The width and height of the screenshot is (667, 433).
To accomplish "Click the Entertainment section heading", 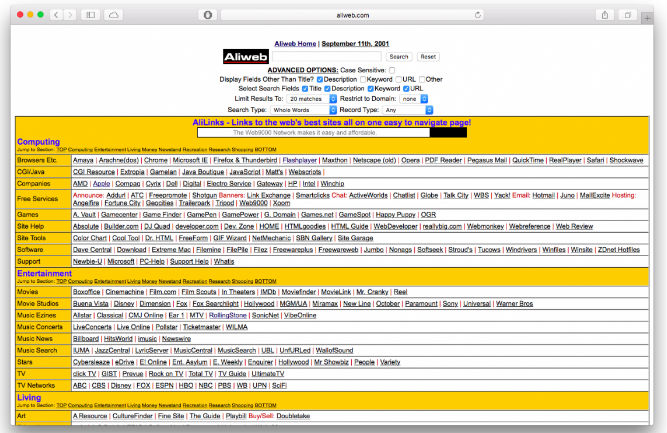I will coord(44,273).
